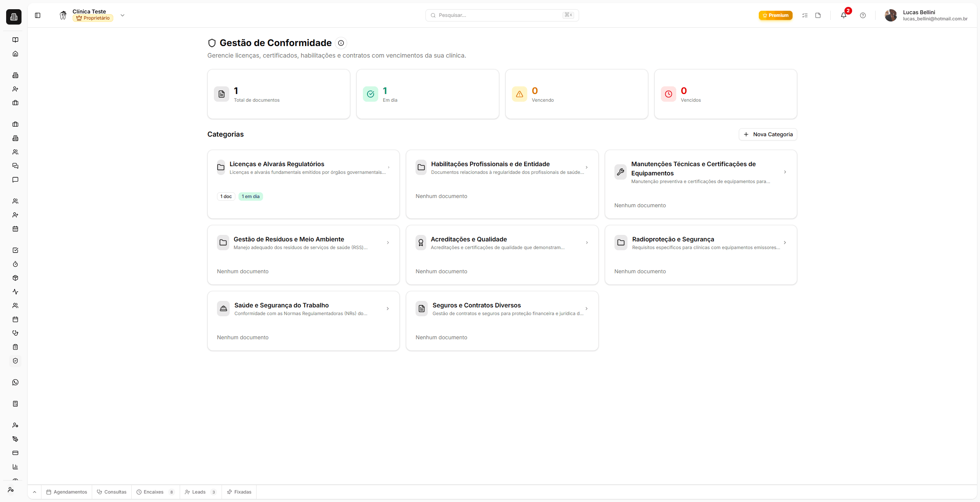This screenshot has width=980, height=502.
Task: Open the Leads tab showing 3 items
Action: pos(199,492)
